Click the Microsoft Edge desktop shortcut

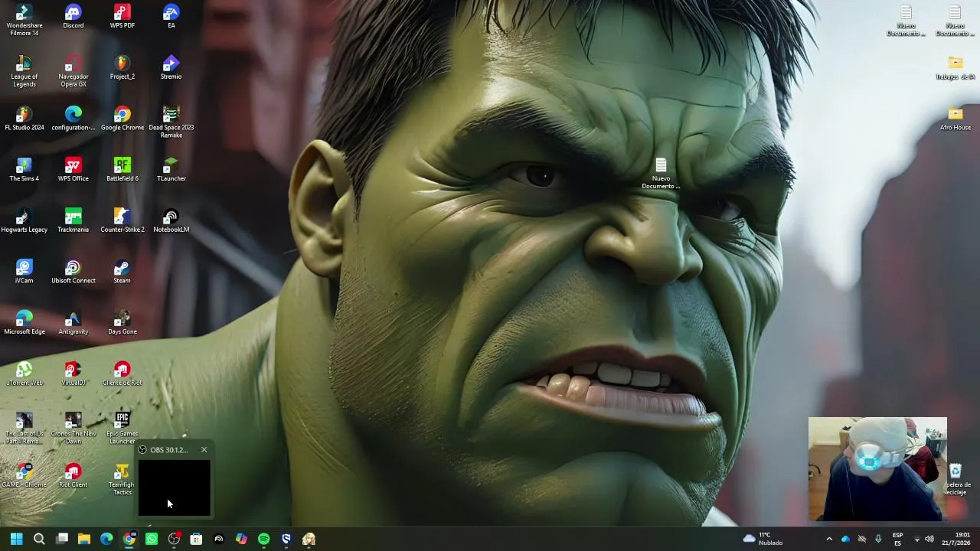click(x=24, y=323)
